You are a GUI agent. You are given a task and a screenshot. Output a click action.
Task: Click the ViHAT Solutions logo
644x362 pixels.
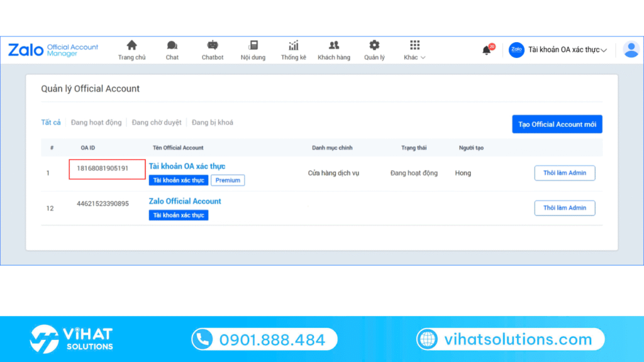coord(72,339)
